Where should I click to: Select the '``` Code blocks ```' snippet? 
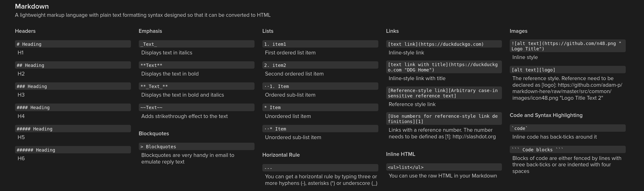click(568, 150)
